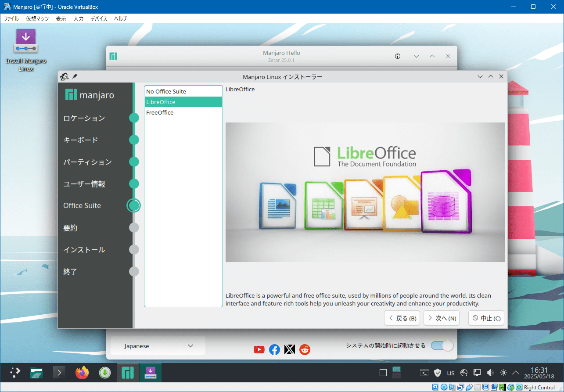Click the show desktop icon in the panel

click(383, 373)
